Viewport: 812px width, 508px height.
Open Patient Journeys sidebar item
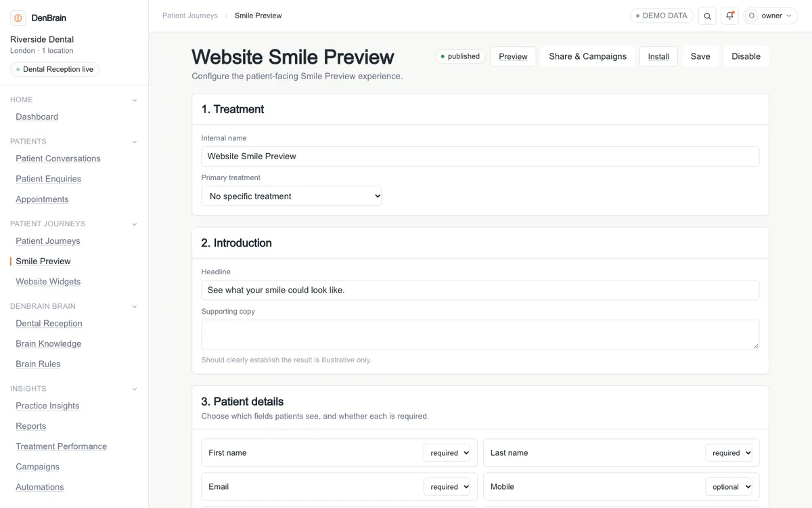tap(48, 240)
